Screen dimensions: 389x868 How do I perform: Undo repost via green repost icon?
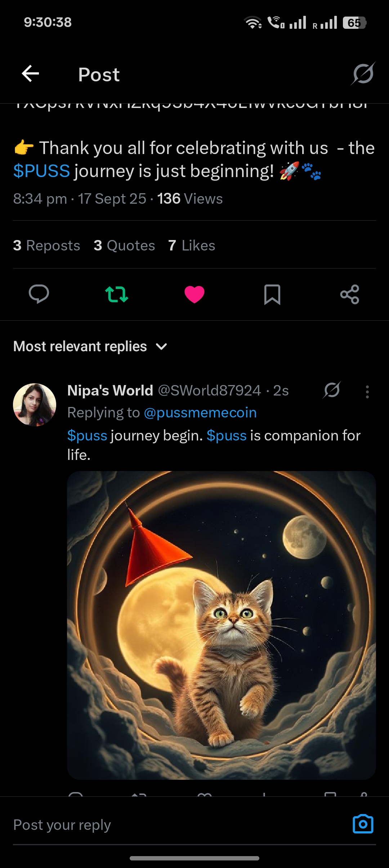116,294
